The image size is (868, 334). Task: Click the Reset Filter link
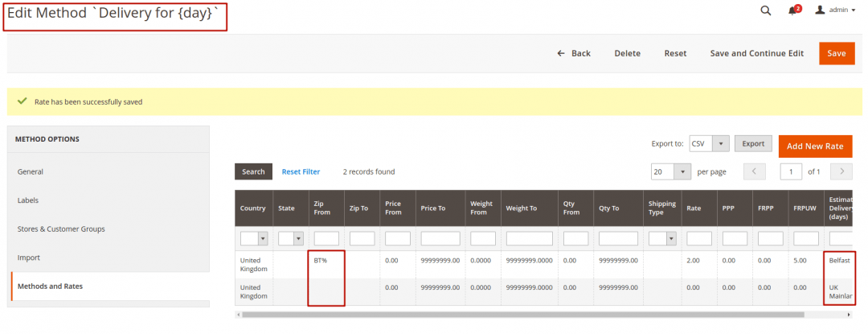point(301,171)
